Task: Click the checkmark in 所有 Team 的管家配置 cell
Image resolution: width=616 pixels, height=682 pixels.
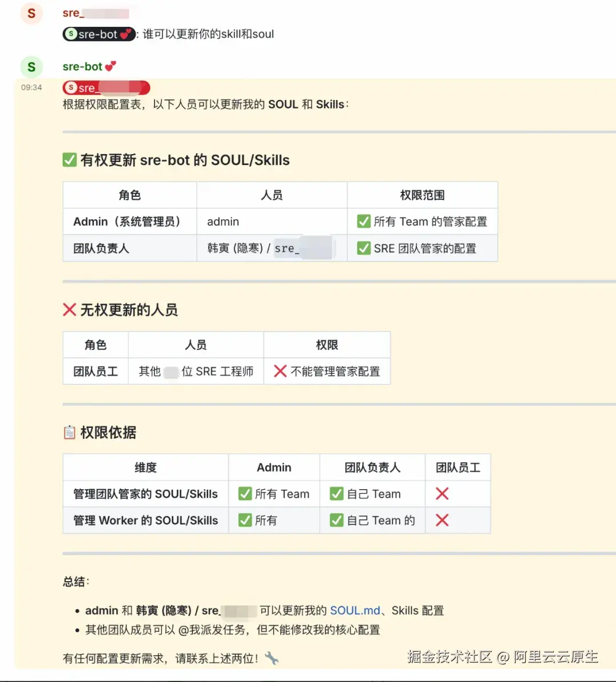Action: coord(364,221)
